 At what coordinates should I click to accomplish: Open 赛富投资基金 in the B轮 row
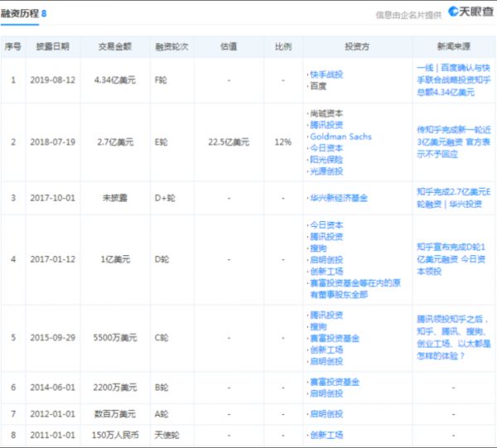point(334,382)
